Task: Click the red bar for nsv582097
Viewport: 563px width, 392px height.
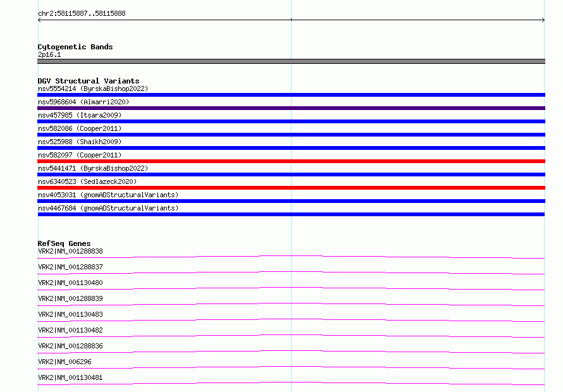Action: point(291,161)
